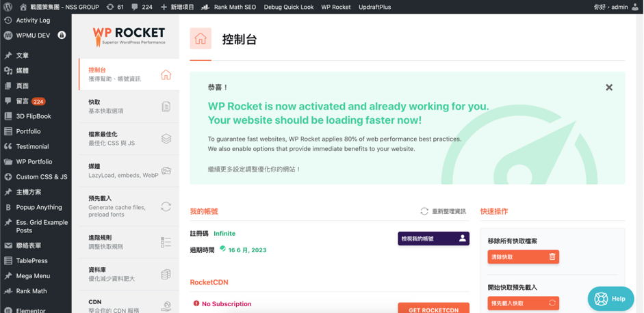Select the 資料庫 database tab
The height and width of the screenshot is (313, 644).
(x=129, y=274)
